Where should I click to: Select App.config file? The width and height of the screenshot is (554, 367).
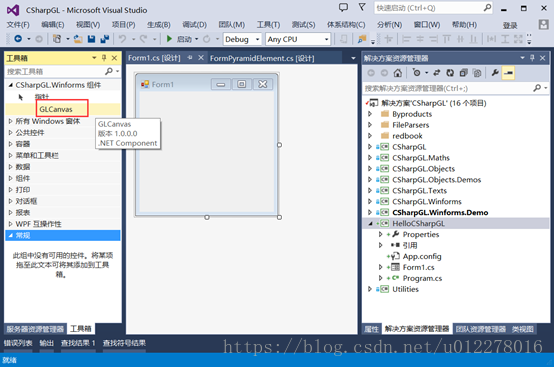(422, 256)
